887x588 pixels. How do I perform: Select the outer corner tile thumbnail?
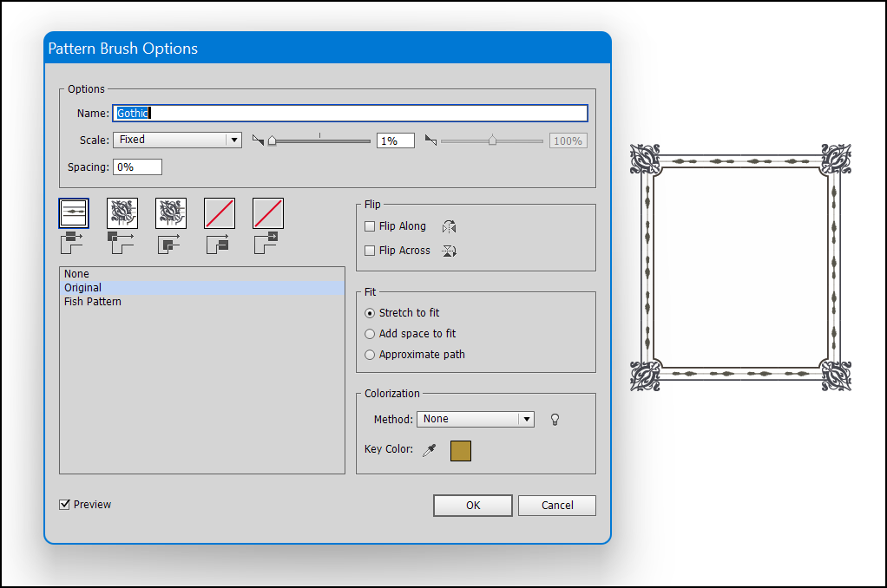(122, 212)
